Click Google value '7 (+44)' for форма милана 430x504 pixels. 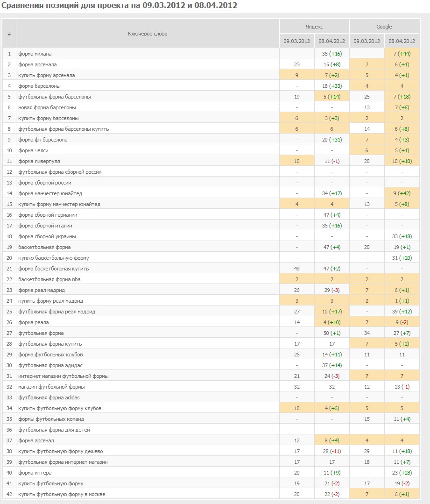(x=402, y=54)
